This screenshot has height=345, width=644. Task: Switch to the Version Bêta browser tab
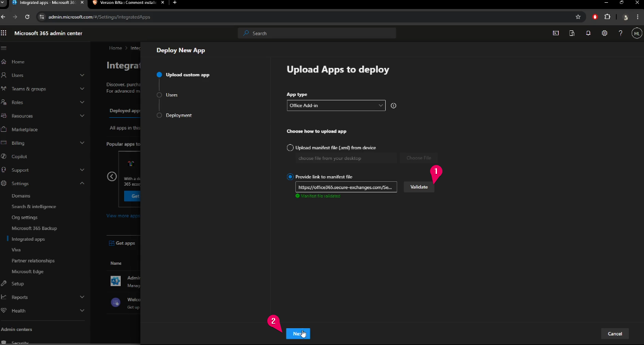click(127, 2)
